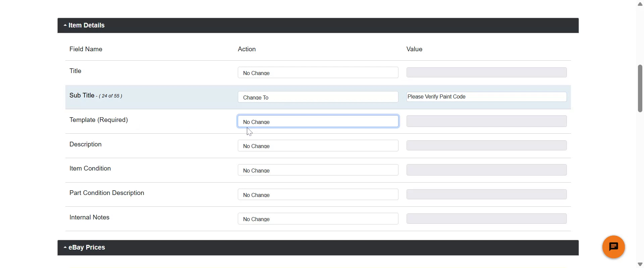Open the Internal Notes action dropdown
The image size is (644, 268).
pyautogui.click(x=318, y=219)
